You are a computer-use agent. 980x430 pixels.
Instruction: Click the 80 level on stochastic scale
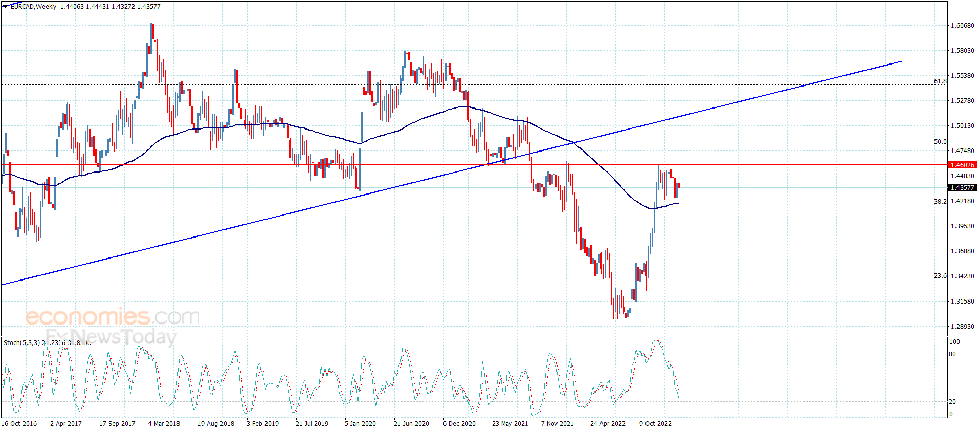click(952, 354)
